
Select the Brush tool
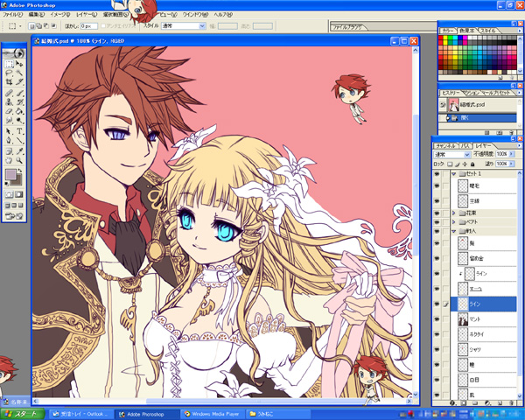pos(19,93)
